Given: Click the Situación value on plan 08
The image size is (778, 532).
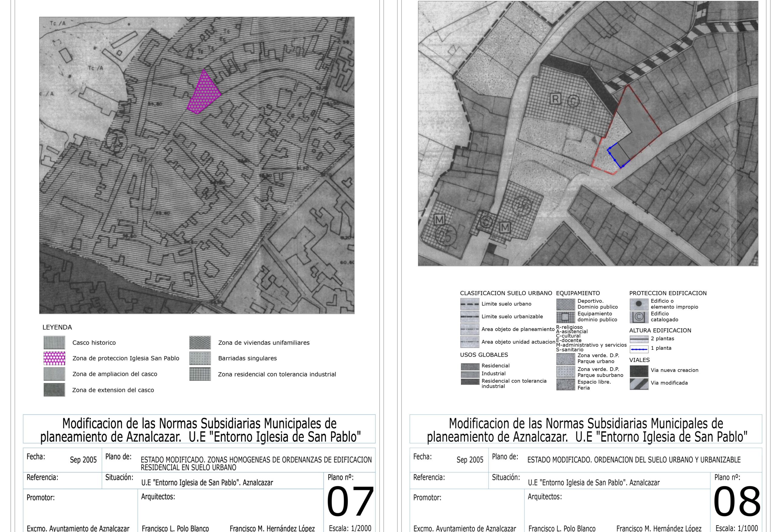Looking at the screenshot, I should [x=594, y=483].
